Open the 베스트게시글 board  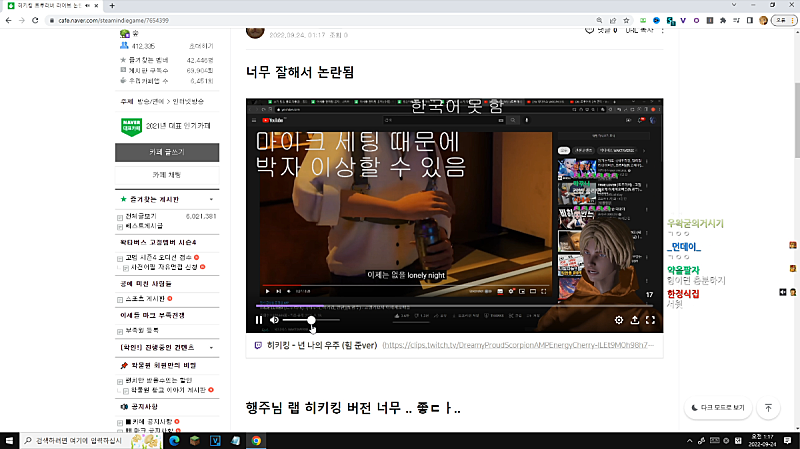144,226
